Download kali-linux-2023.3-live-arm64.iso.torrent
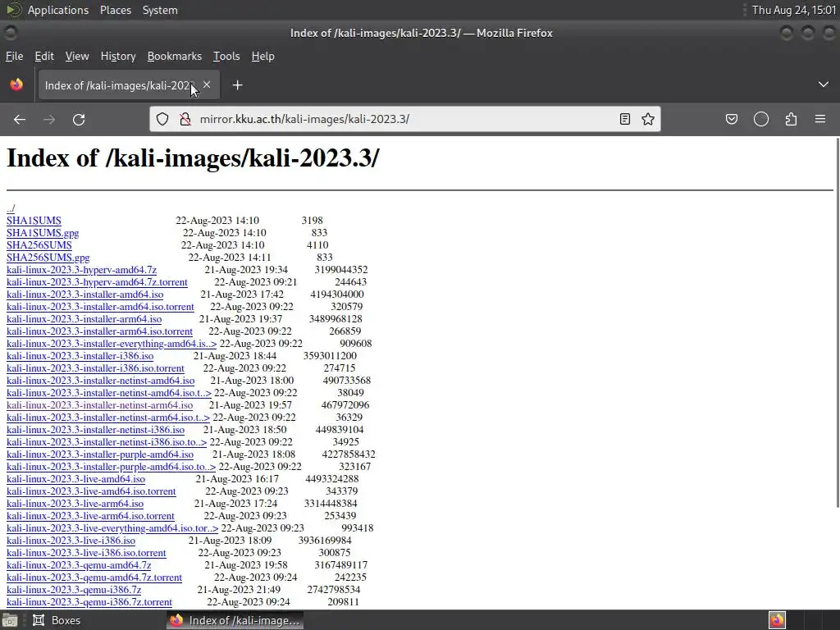840x630 pixels. click(90, 516)
